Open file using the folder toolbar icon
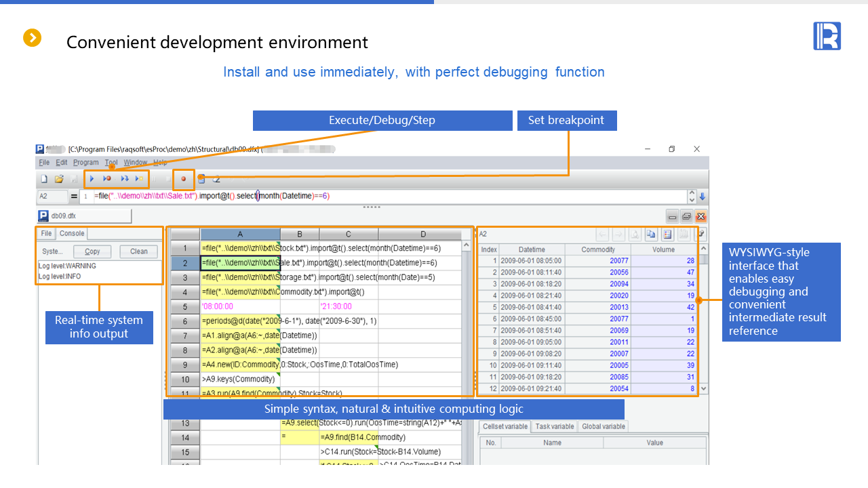Screen dimensions: 868x488 tap(59, 179)
